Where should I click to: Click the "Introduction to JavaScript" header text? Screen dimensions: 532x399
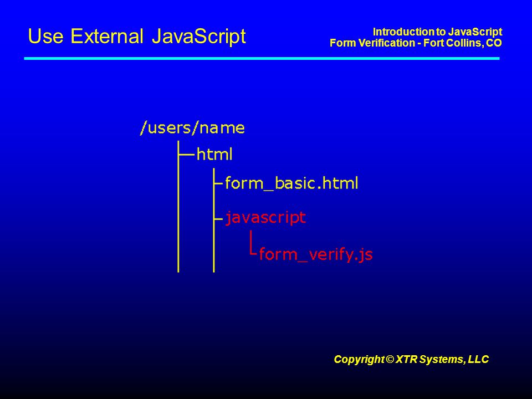coord(437,32)
